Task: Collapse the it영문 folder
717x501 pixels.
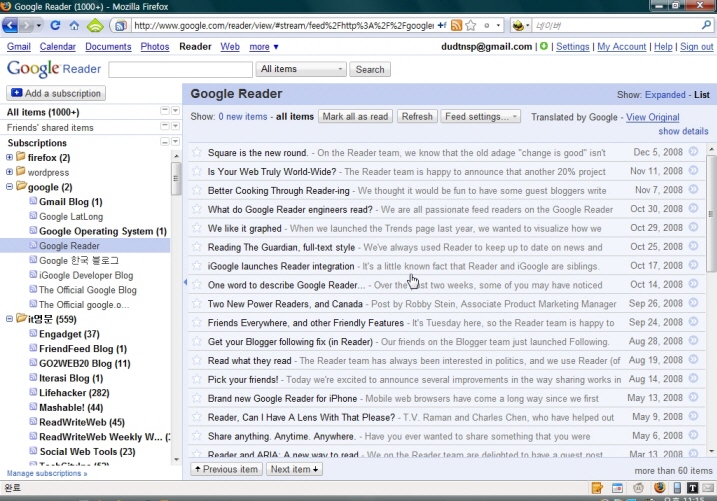Action: pos(9,319)
